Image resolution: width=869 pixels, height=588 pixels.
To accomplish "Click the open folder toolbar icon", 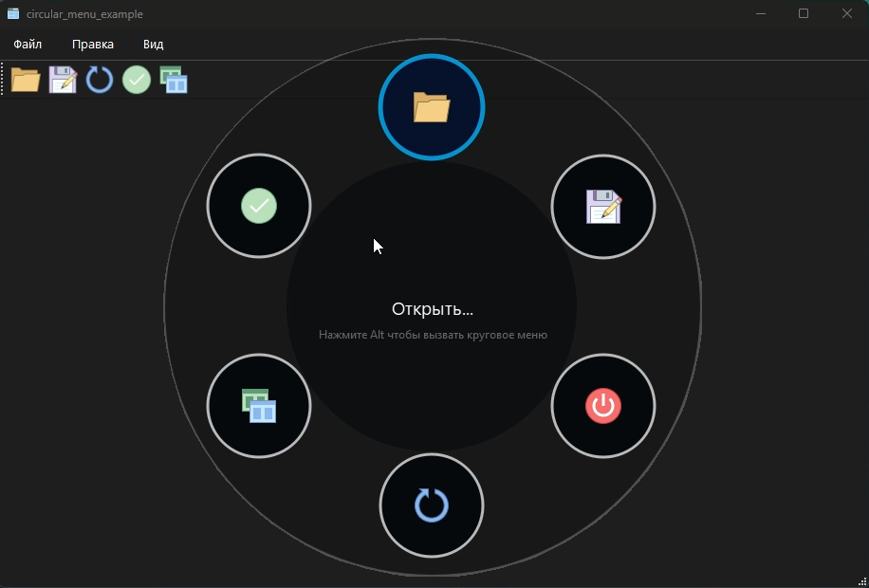I will tap(26, 80).
